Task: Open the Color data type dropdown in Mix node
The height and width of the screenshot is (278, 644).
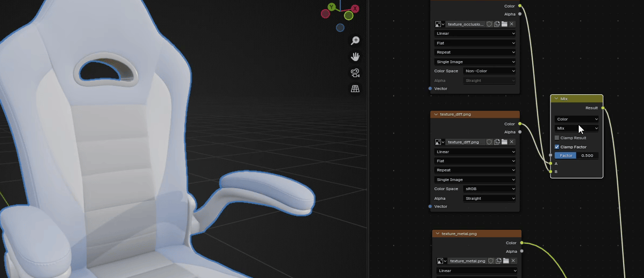Action: [576, 119]
